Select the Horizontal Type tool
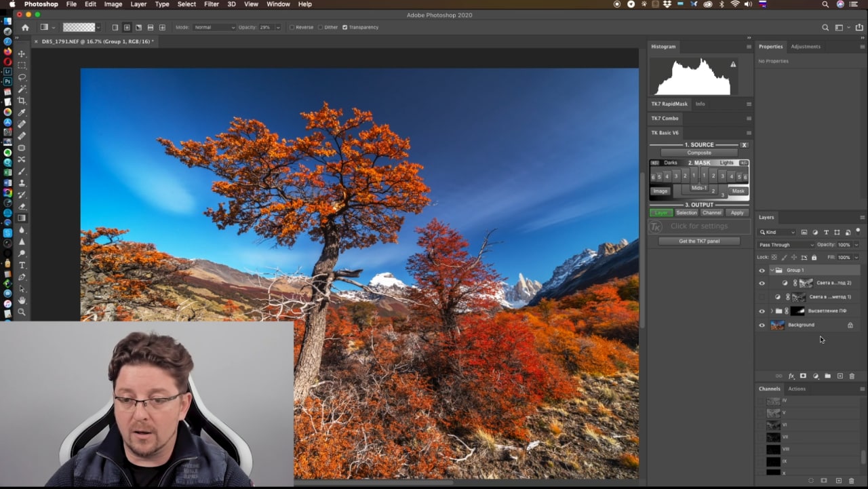This screenshot has height=489, width=868. [x=22, y=265]
